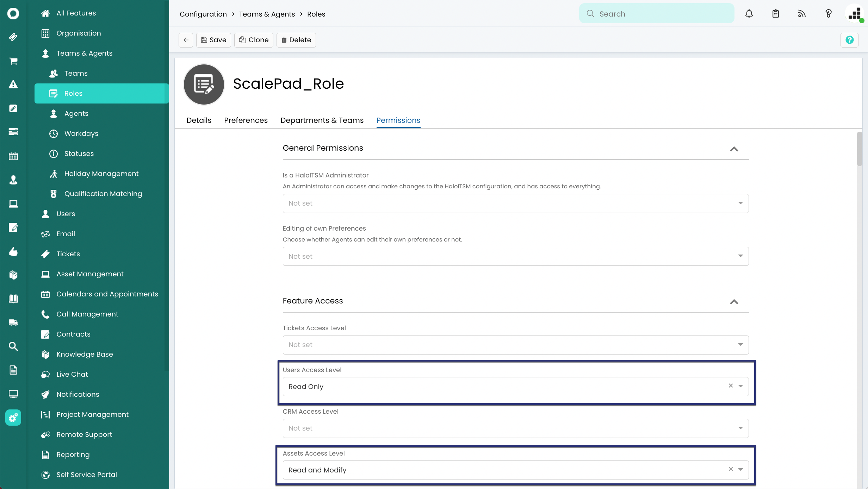This screenshot has height=489, width=868.
Task: Open the warning triangle icon in the narrow sidebar
Action: click(x=13, y=84)
